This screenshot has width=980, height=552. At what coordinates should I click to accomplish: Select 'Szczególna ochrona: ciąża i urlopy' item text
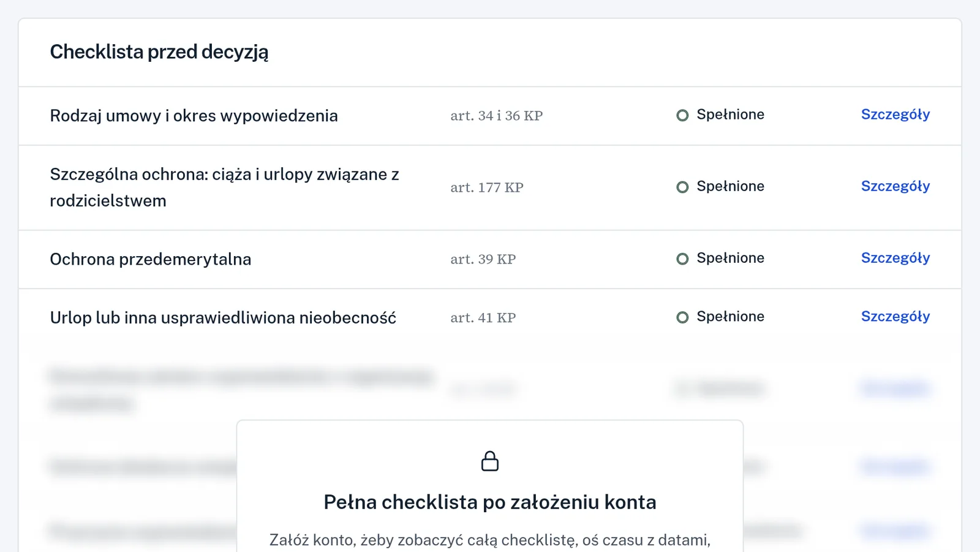coord(224,187)
